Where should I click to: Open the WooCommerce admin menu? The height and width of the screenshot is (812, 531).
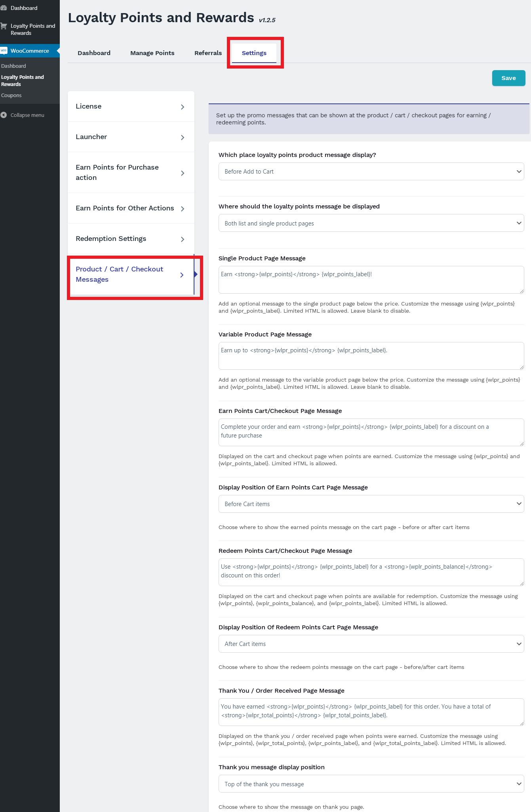pos(30,51)
